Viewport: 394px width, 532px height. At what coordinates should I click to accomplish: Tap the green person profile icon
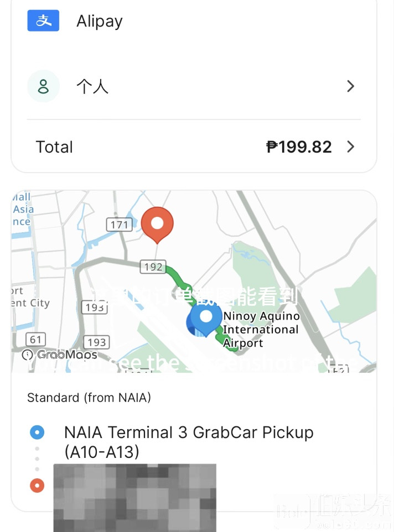tap(43, 86)
